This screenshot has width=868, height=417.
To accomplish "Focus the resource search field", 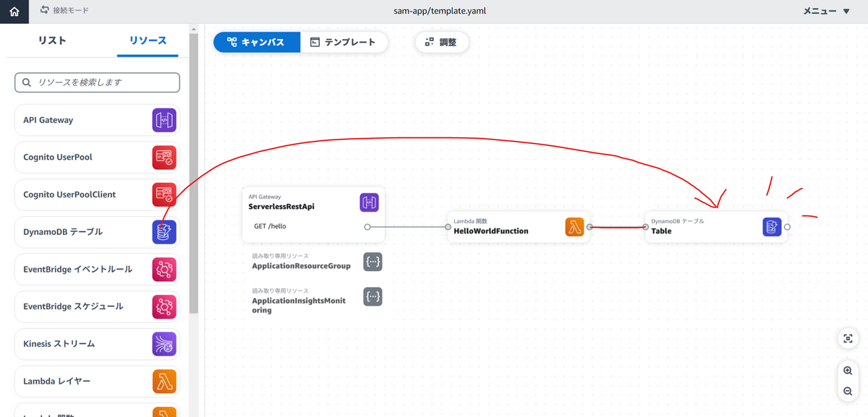I will [x=97, y=82].
